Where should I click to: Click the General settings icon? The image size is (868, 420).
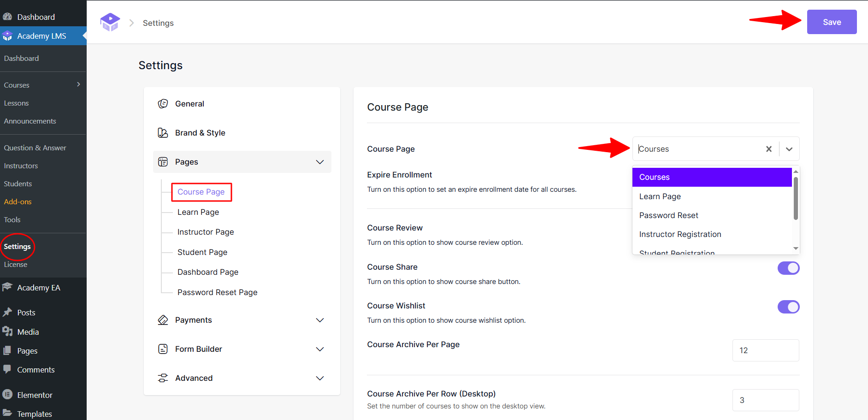click(x=163, y=104)
